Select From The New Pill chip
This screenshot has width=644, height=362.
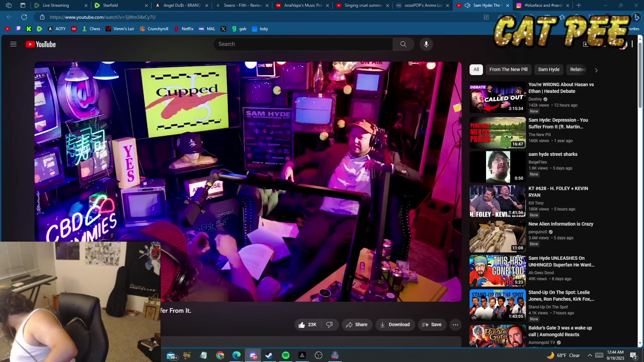[x=508, y=69]
